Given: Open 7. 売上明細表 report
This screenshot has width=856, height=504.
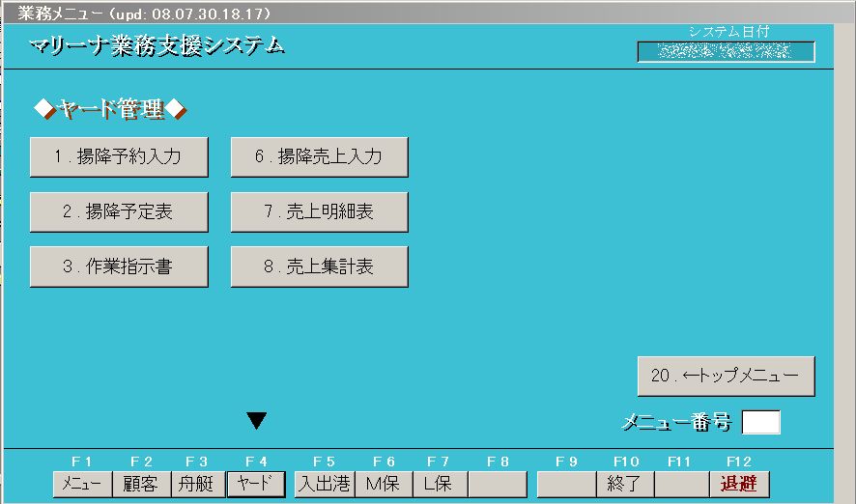Looking at the screenshot, I should tap(319, 212).
